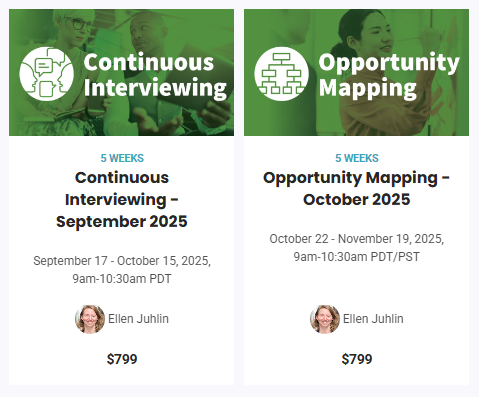Click the opportunity tree diagram icon
The width and height of the screenshot is (479, 397).
tap(282, 74)
